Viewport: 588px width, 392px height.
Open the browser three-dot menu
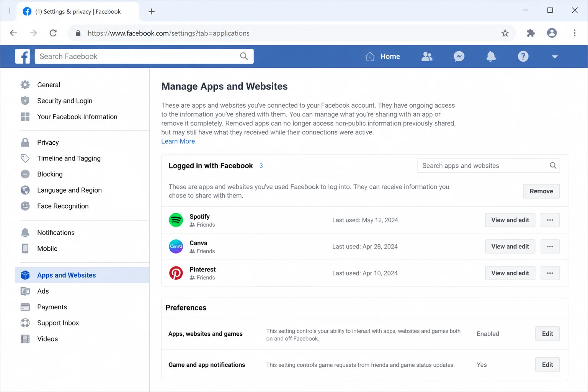click(574, 33)
